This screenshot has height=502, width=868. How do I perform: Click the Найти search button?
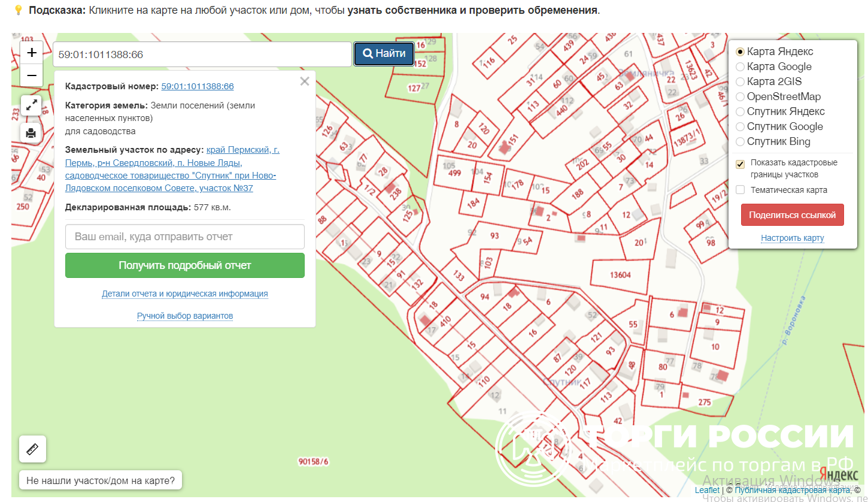[384, 54]
